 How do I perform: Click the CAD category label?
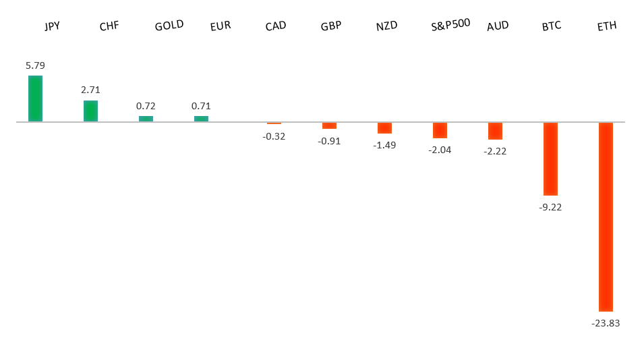[x=275, y=26]
